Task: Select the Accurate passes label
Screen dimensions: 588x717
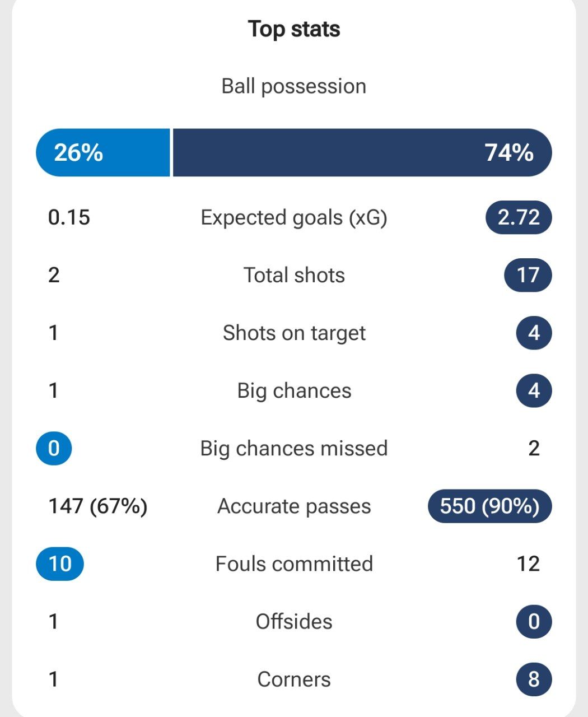Action: [294, 506]
